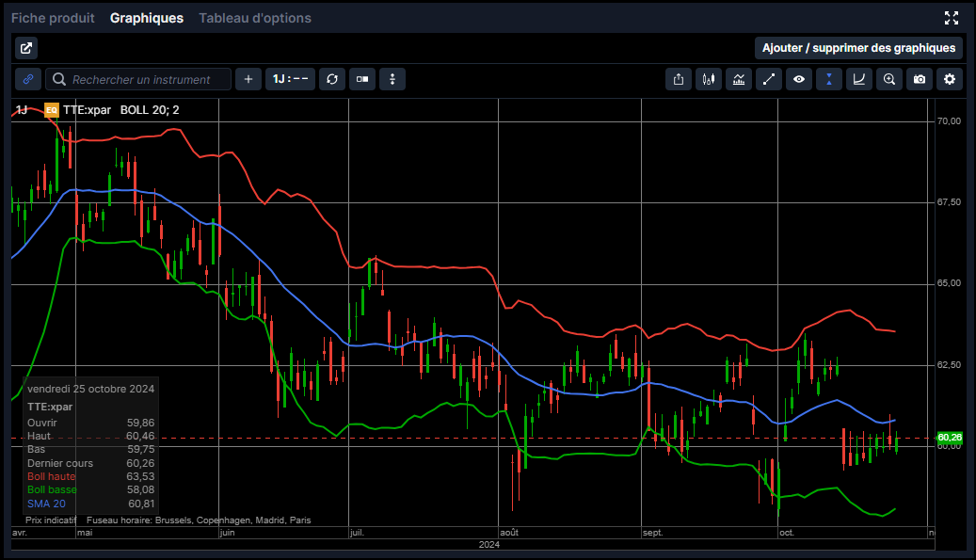Click the Boll haute value 63,53
The width and height of the screenshot is (976, 560).
coord(140,476)
